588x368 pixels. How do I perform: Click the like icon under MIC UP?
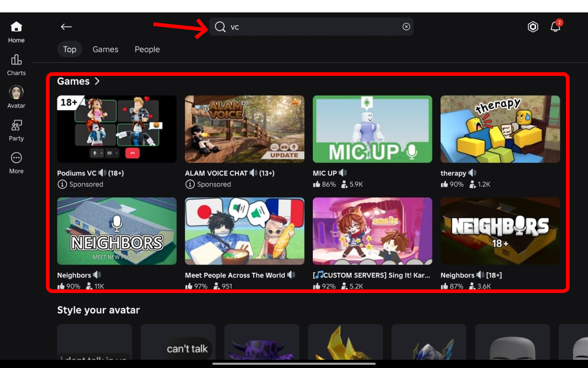point(317,184)
